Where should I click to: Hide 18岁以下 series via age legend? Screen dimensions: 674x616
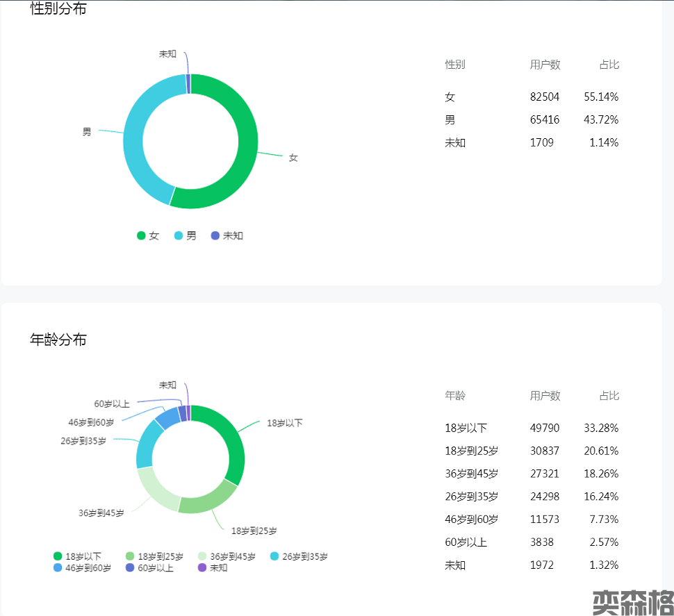coord(77,556)
